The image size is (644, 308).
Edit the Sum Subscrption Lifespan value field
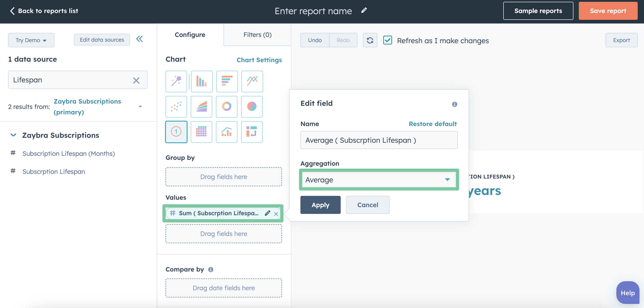coord(268,213)
